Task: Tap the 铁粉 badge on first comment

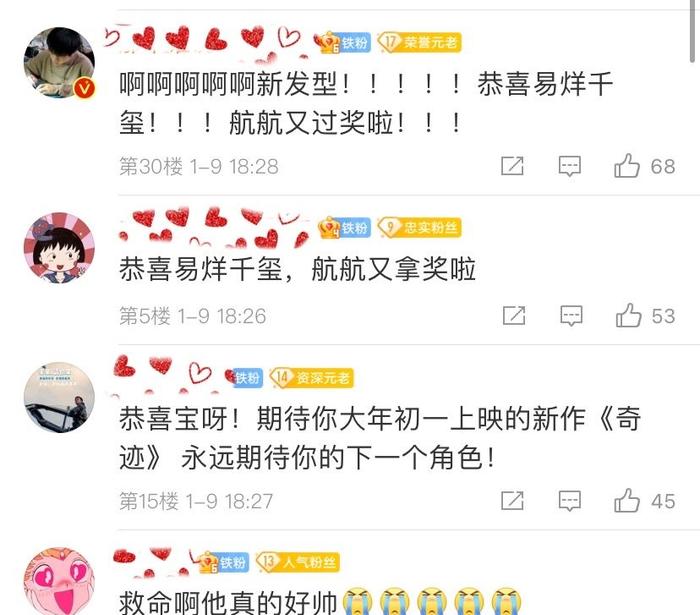Action: pyautogui.click(x=346, y=43)
